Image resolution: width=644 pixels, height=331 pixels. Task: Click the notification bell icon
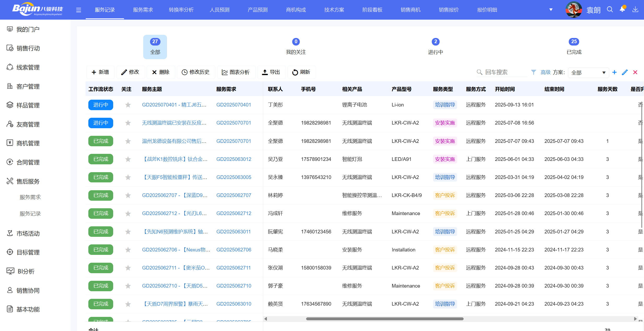coord(622,9)
